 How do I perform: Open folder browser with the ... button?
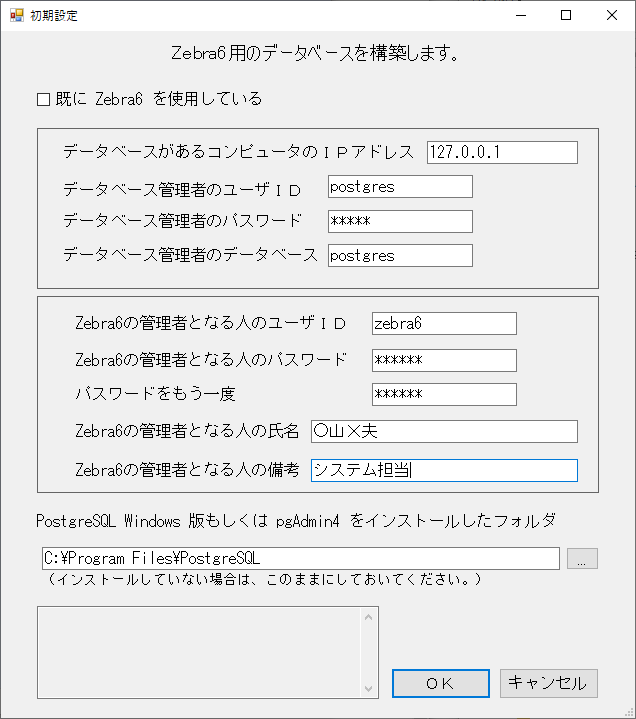click(582, 559)
